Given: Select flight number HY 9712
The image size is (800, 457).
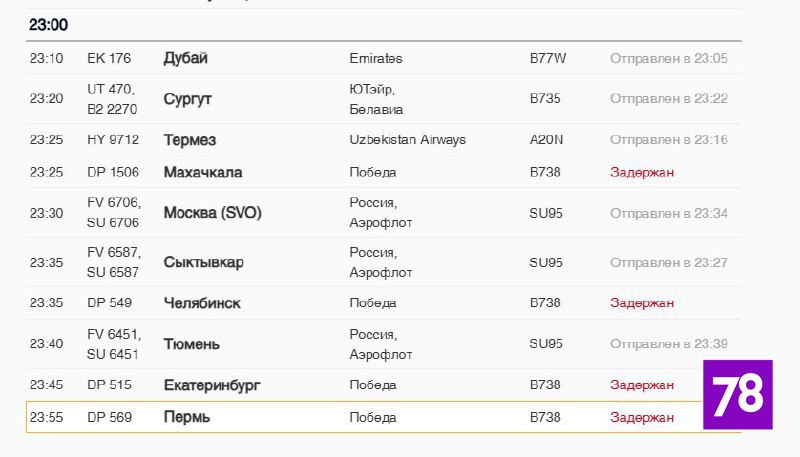Looking at the screenshot, I should point(113,140).
